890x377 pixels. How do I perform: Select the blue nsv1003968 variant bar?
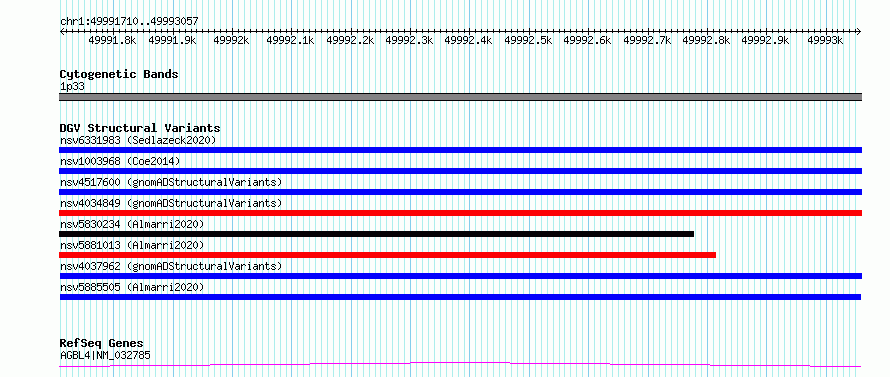click(460, 171)
